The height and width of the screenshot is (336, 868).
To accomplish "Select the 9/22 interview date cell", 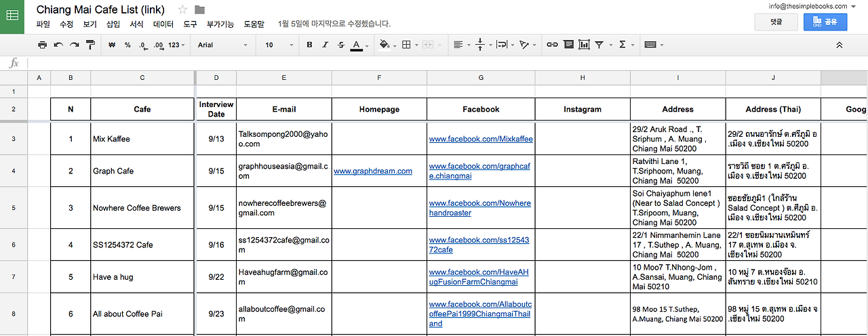I will (x=216, y=277).
